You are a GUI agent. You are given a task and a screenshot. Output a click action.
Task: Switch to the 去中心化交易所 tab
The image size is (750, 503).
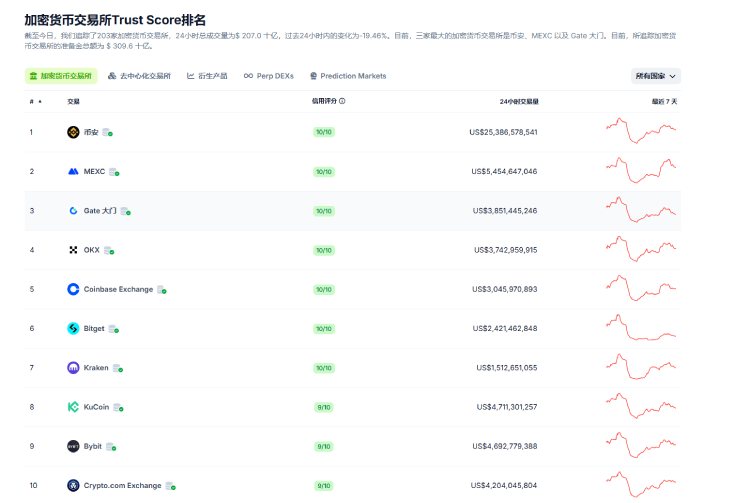click(139, 76)
